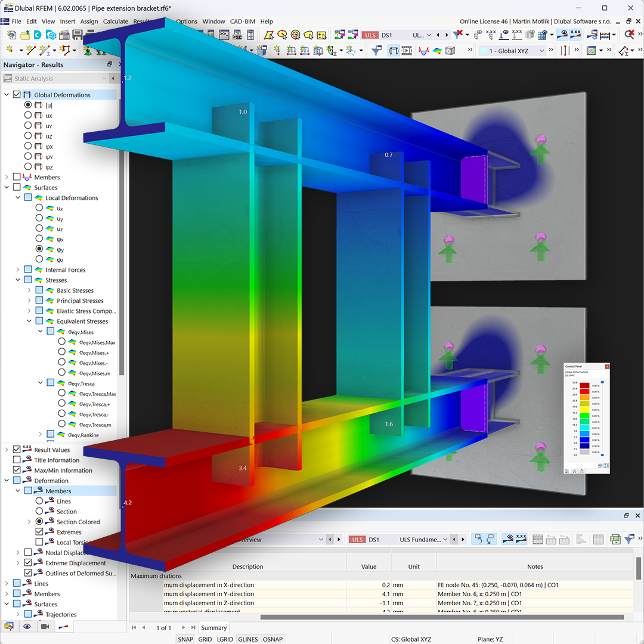This screenshot has width=644, height=644.
Task: Open the Block Manager cube icon
Action: pyautogui.click(x=51, y=35)
